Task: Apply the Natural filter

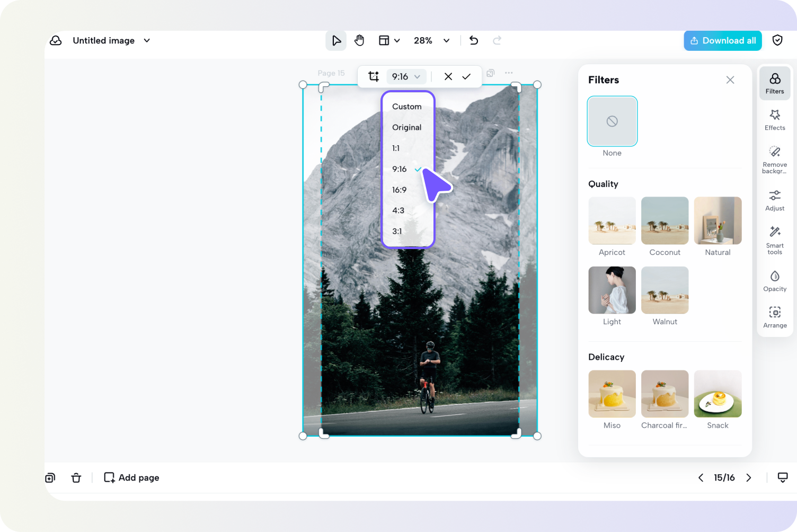Action: [718, 220]
